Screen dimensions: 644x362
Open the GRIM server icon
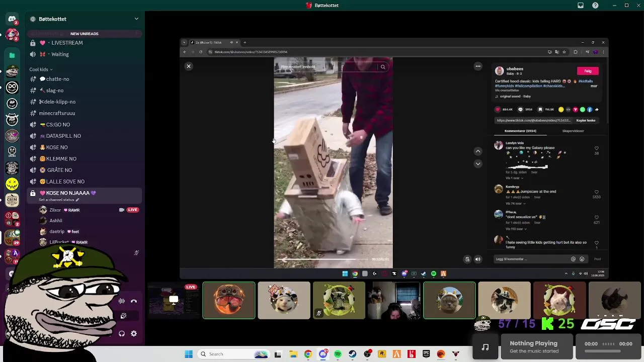tap(12, 200)
